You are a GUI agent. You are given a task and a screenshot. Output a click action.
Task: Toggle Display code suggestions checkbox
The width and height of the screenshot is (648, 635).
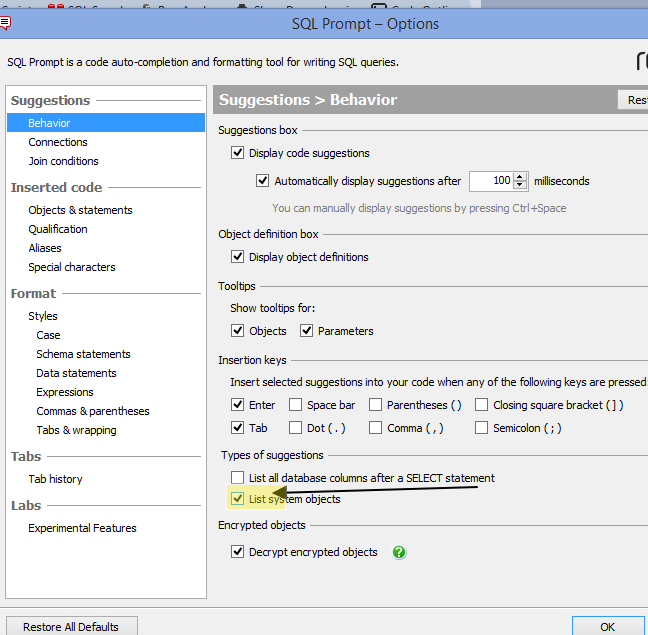[x=237, y=153]
